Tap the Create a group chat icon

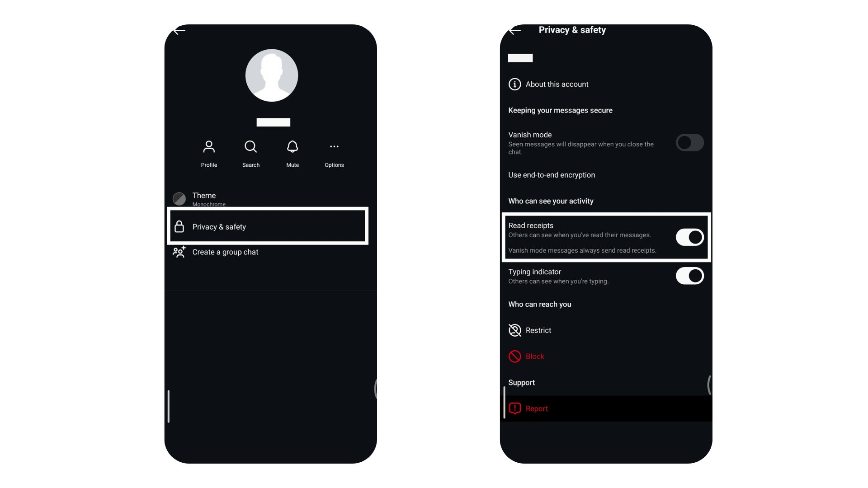178,251
